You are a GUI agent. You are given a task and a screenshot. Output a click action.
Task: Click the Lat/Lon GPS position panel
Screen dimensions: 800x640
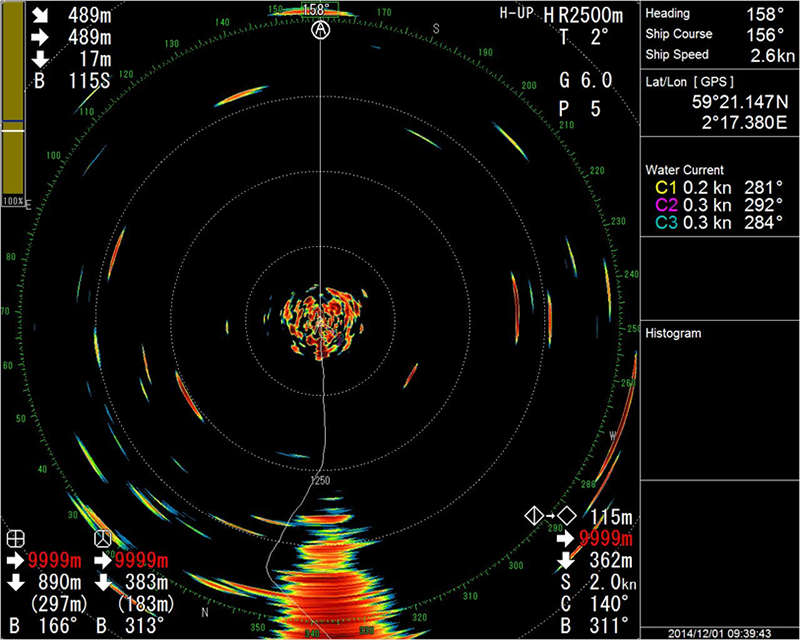pos(719,101)
